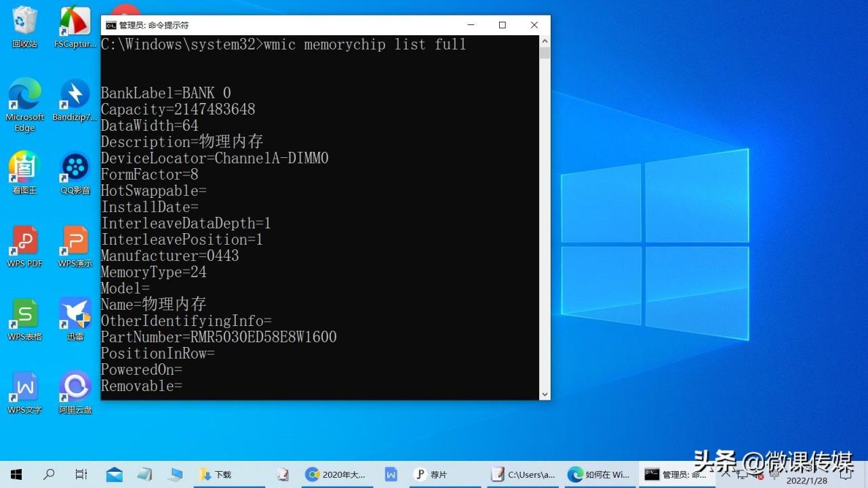This screenshot has height=488, width=868.
Task: Open the Windows Start menu
Action: 16,474
